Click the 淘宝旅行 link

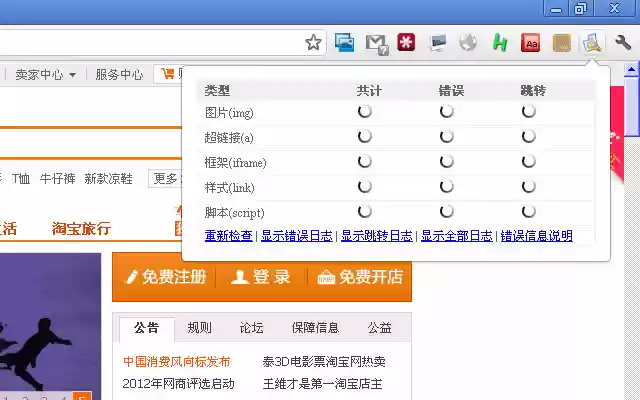click(x=81, y=229)
